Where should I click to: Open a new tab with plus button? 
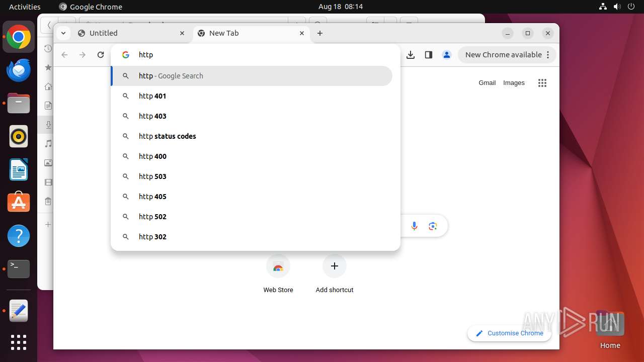point(320,33)
